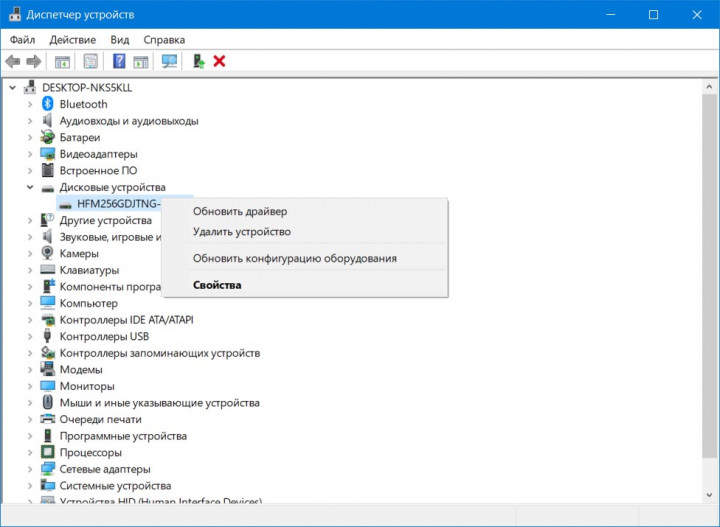720x527 pixels.
Task: Click the Мониторы screen icon
Action: tap(47, 386)
